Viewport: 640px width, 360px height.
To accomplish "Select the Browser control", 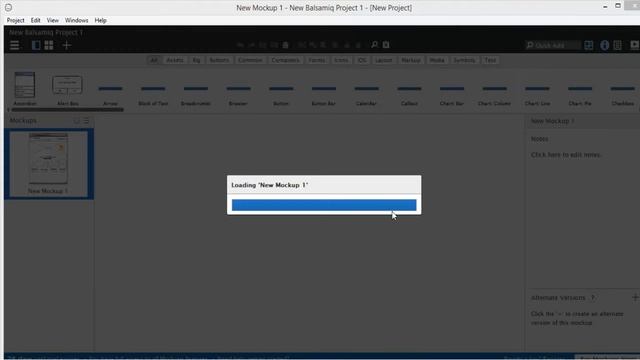I will coord(238,95).
